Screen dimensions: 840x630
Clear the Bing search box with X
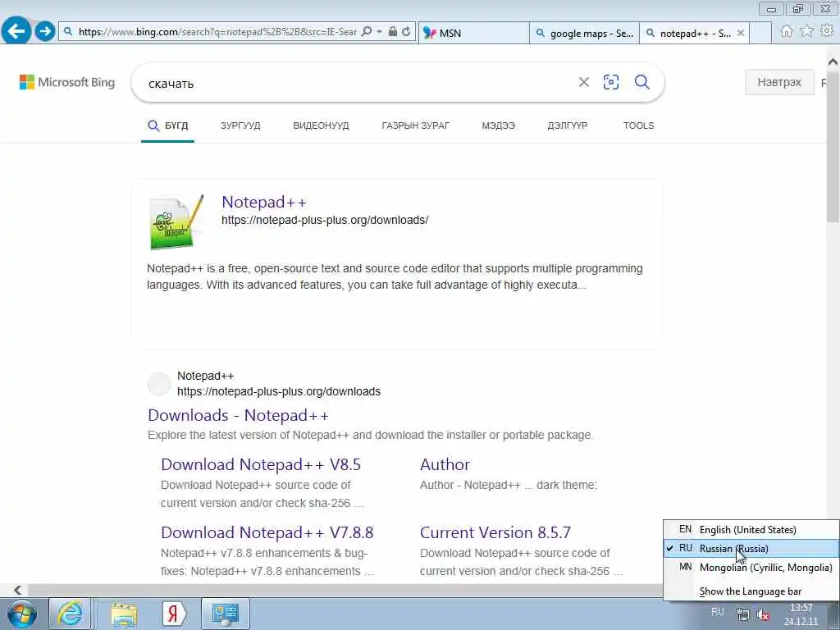click(x=584, y=82)
